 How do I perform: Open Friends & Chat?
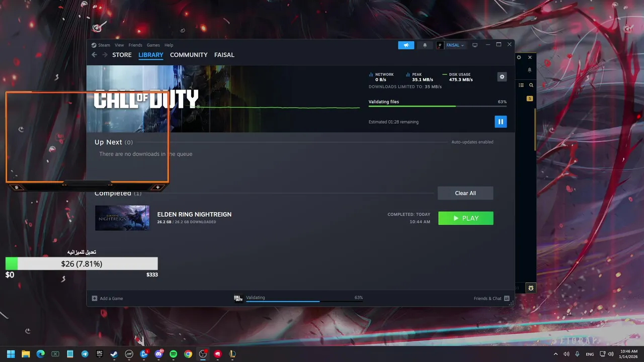click(492, 299)
